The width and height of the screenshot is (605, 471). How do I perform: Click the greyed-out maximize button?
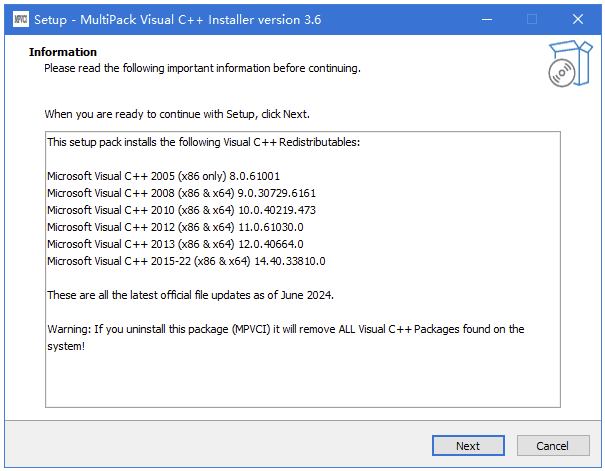click(x=532, y=19)
